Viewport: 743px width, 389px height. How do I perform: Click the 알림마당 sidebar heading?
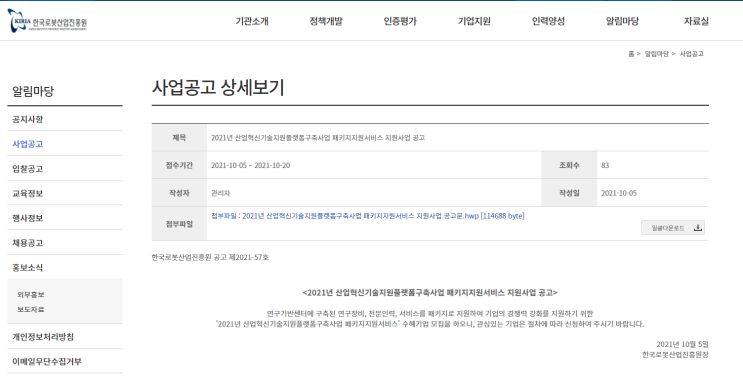[33, 91]
